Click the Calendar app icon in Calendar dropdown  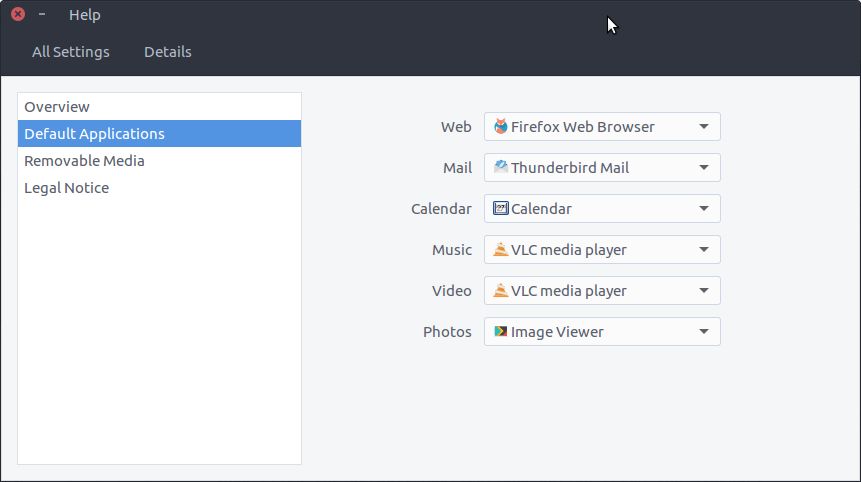click(x=500, y=208)
